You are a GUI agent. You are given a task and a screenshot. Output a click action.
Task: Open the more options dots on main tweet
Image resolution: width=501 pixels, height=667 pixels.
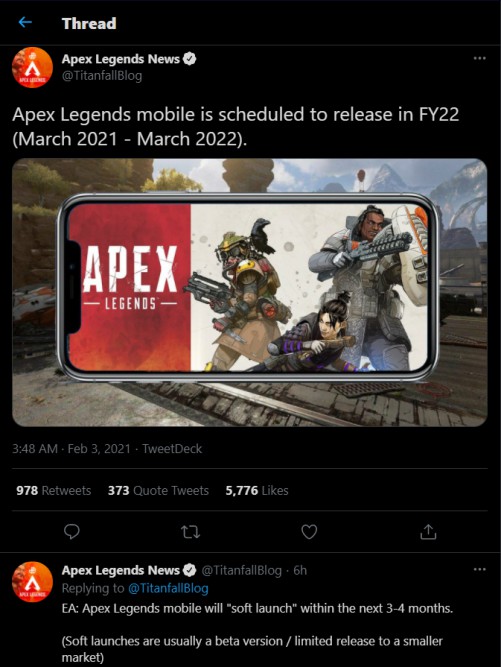tap(479, 58)
